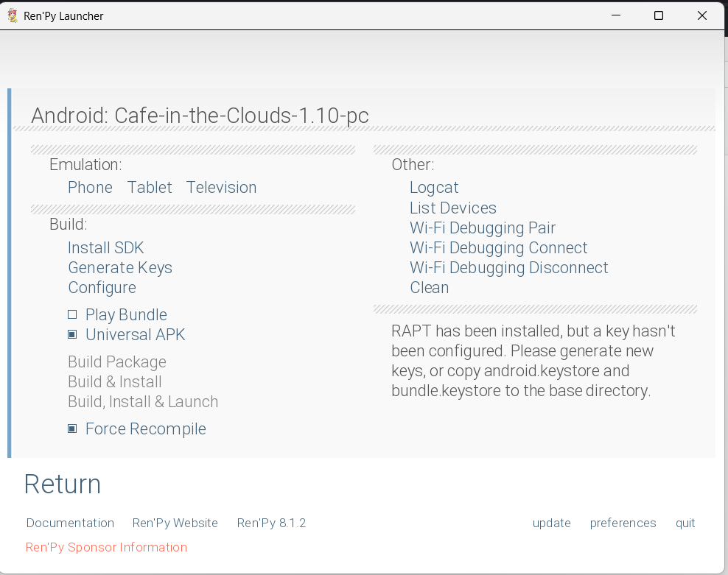Click List Devices
This screenshot has width=728, height=575.
[453, 208]
